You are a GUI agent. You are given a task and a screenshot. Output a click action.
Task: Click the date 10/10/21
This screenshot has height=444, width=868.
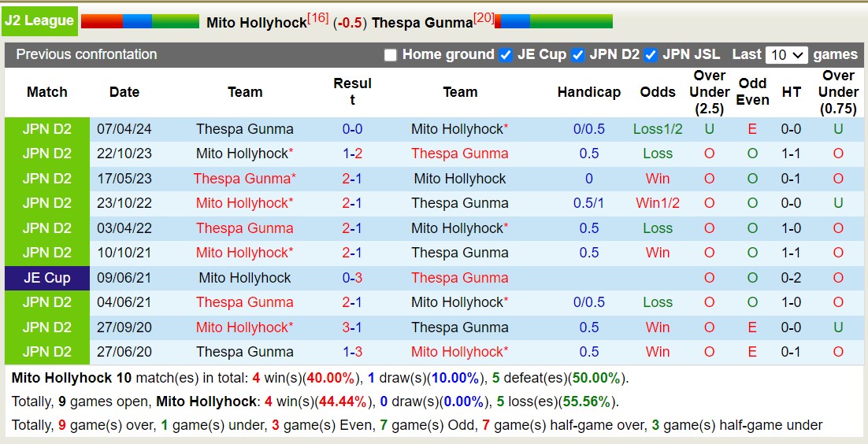124,253
